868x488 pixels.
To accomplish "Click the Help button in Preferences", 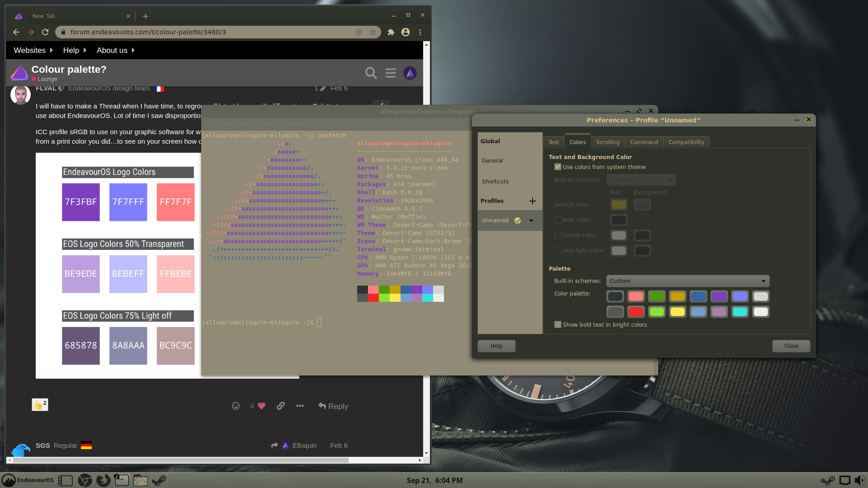I will 496,346.
